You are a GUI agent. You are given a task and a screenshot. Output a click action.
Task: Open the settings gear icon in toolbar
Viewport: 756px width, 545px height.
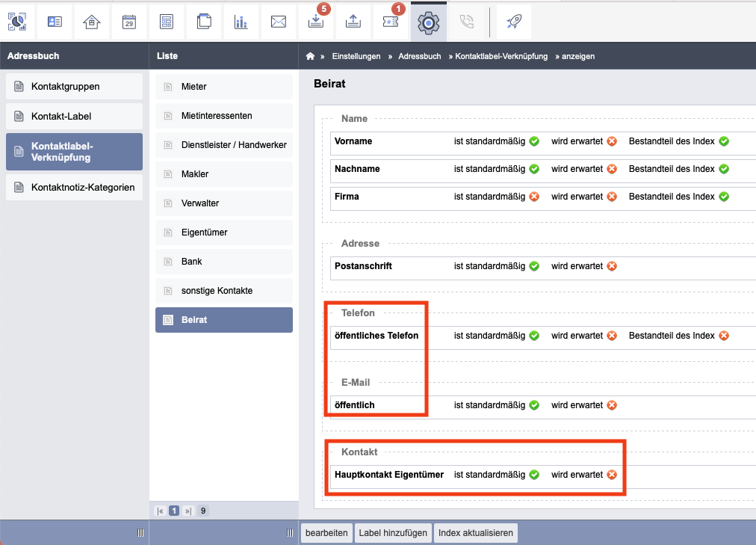[x=429, y=22]
